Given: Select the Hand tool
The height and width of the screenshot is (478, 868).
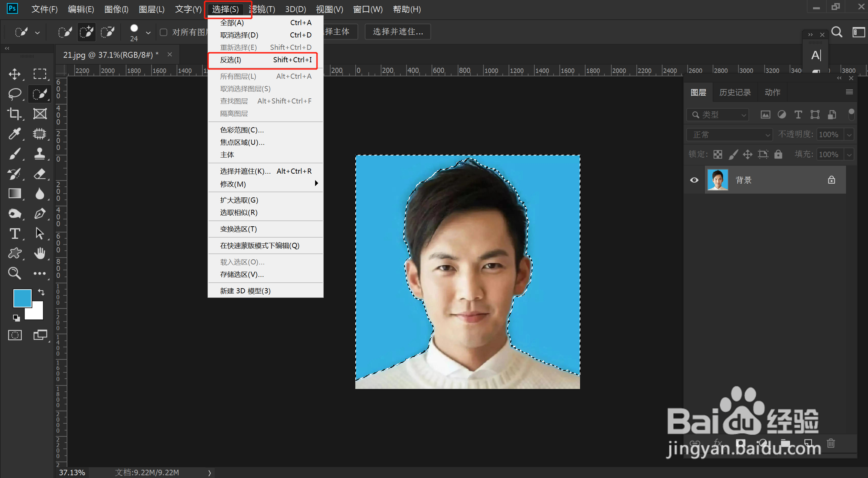Looking at the screenshot, I should click(40, 253).
